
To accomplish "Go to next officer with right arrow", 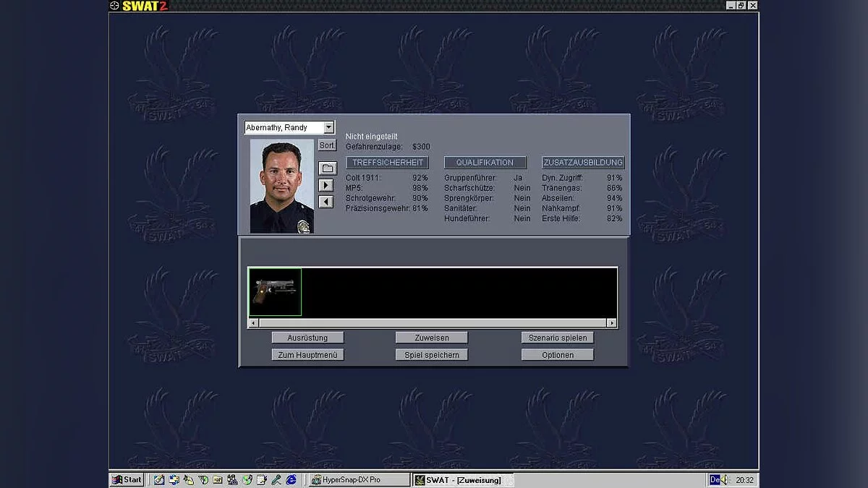I will click(326, 186).
